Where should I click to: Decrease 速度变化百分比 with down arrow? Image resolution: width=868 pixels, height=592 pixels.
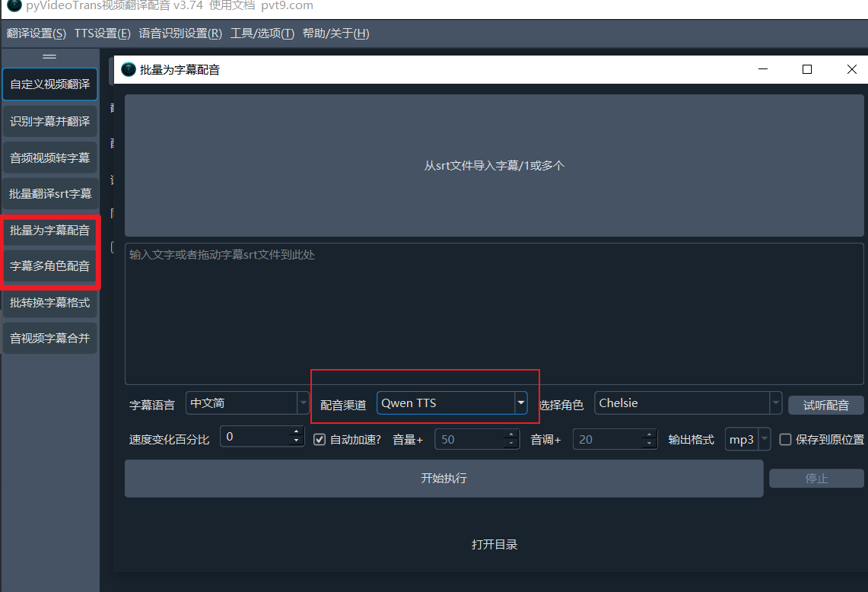click(297, 441)
